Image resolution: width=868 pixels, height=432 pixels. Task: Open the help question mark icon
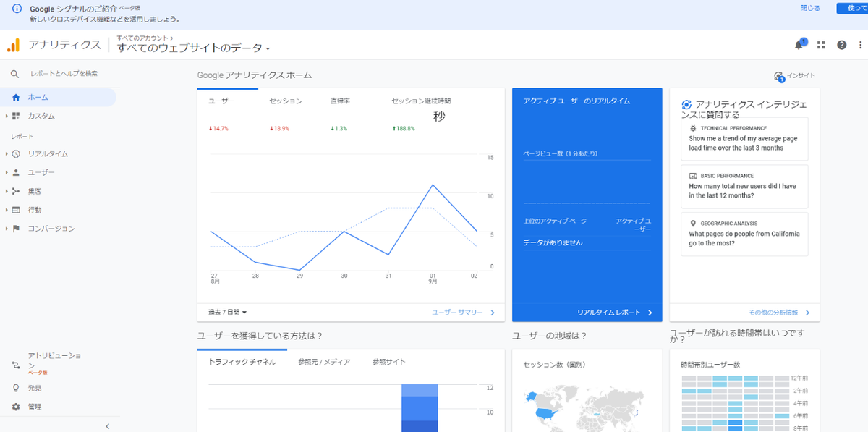click(841, 45)
